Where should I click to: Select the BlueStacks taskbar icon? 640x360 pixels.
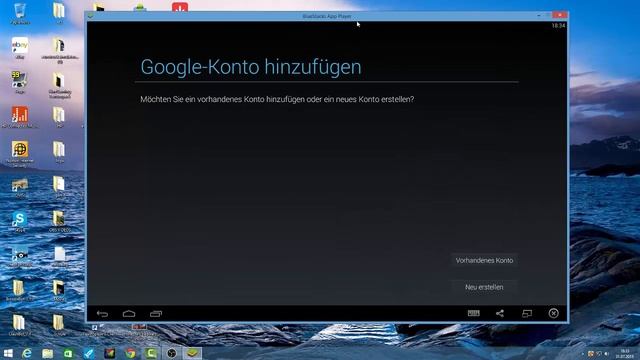[192, 353]
